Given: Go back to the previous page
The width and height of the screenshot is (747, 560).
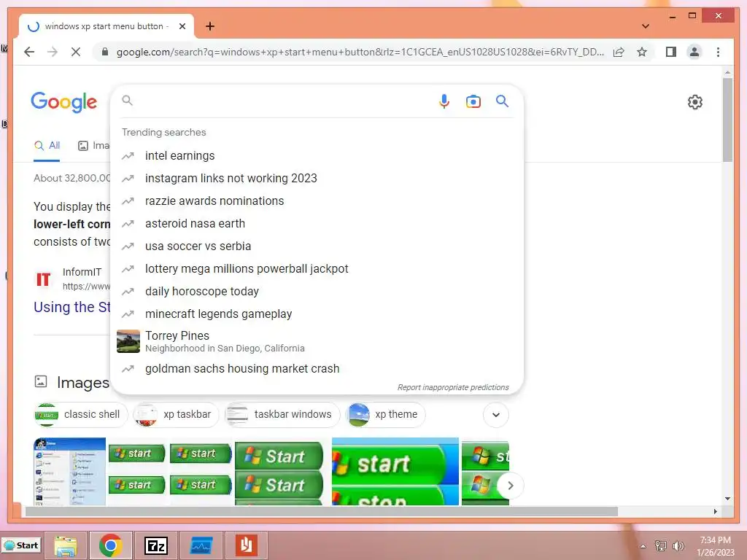Looking at the screenshot, I should 29,52.
